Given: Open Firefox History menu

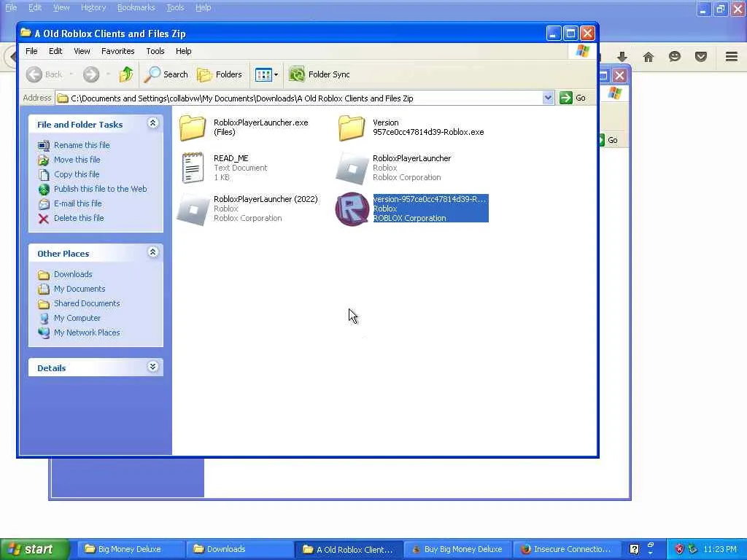Looking at the screenshot, I should point(93,7).
